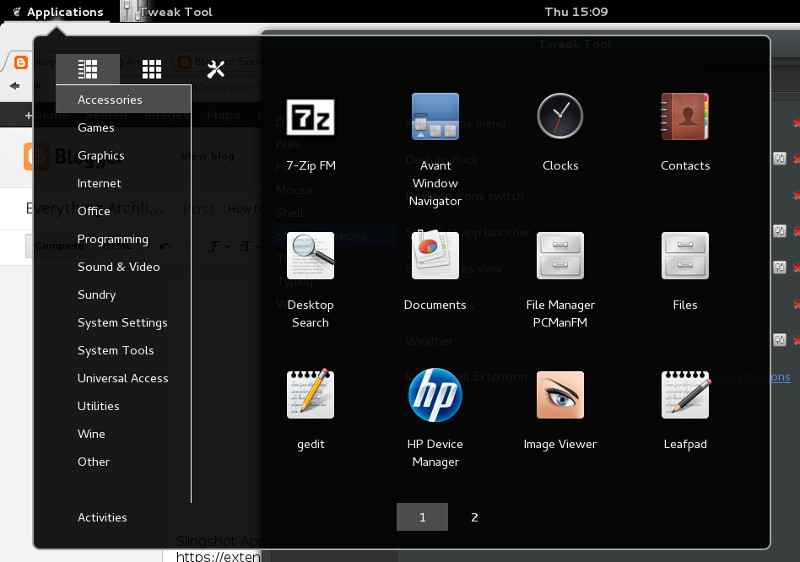Click browser back arrow behind the menu
The image size is (800, 562).
(x=14, y=86)
